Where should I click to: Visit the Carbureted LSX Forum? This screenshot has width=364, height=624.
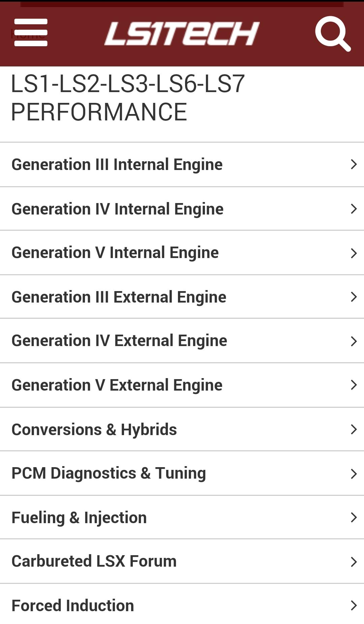click(x=94, y=561)
